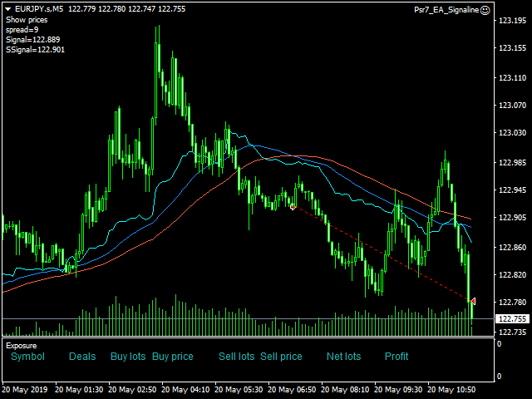This screenshot has width=532, height=399.
Task: Click the 122.905 price scale label
Action: coord(512,218)
